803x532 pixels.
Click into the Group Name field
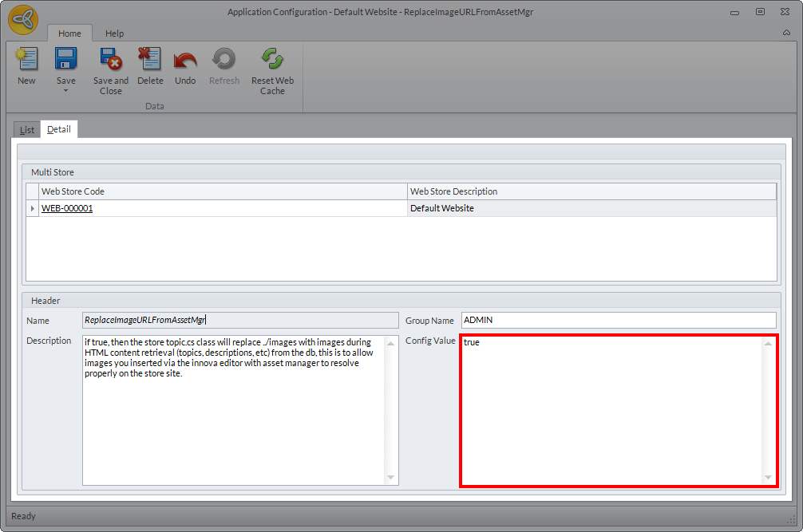(x=618, y=320)
